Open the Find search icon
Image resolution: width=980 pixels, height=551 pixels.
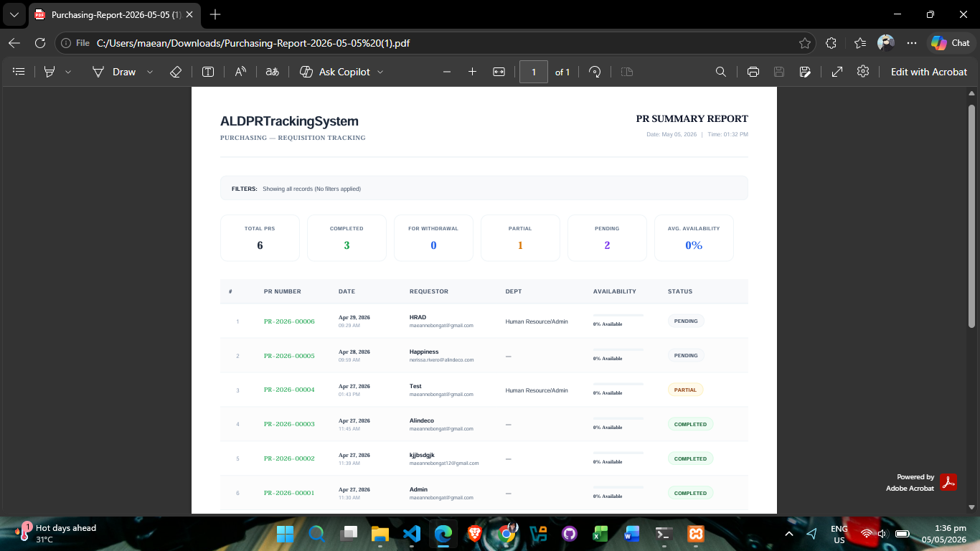pos(721,72)
